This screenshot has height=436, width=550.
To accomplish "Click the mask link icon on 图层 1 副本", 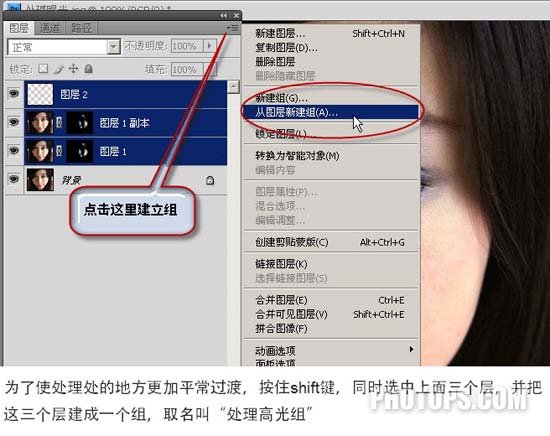I will (x=59, y=123).
